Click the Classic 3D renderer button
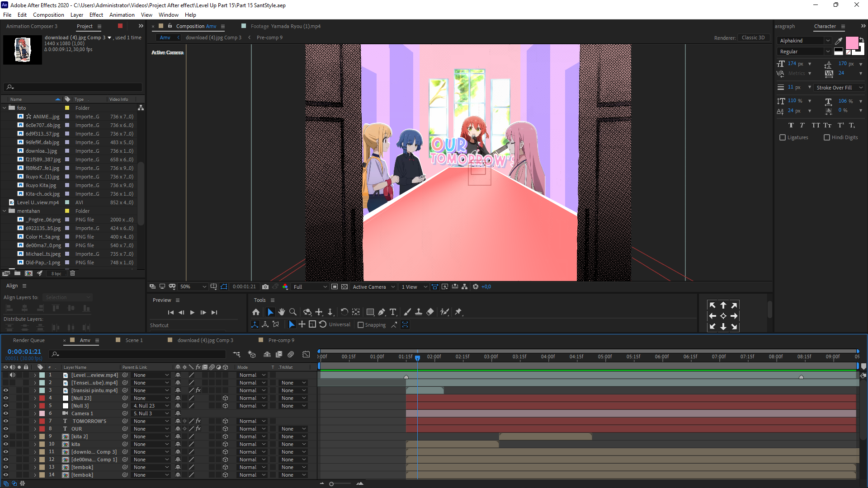This screenshot has width=868, height=488. point(753,38)
